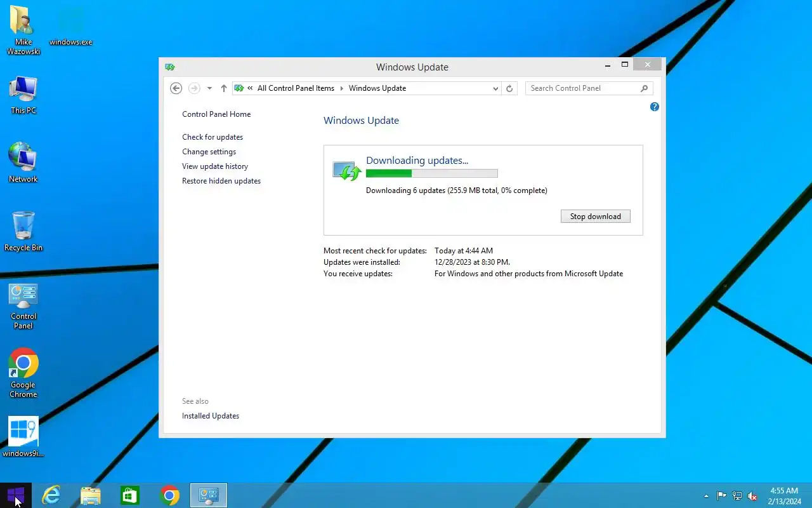The width and height of the screenshot is (812, 508).
Task: Open Help via blue question mark
Action: click(x=655, y=107)
